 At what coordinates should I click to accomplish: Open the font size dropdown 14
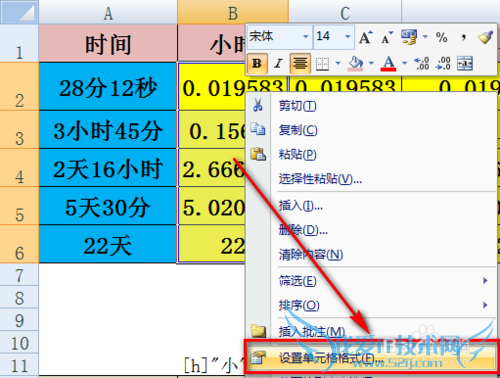348,36
